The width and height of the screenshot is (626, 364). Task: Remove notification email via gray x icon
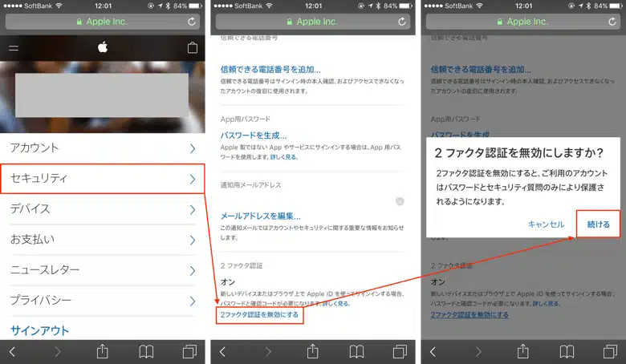click(400, 201)
